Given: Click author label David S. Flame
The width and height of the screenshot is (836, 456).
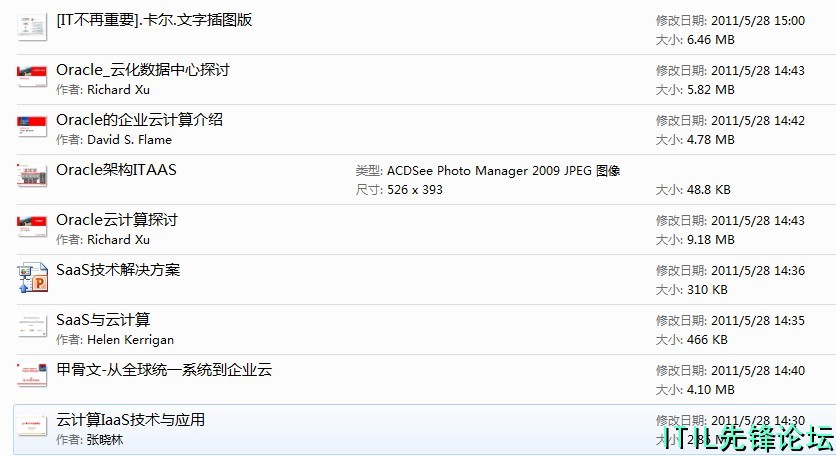Looking at the screenshot, I should point(129,140).
